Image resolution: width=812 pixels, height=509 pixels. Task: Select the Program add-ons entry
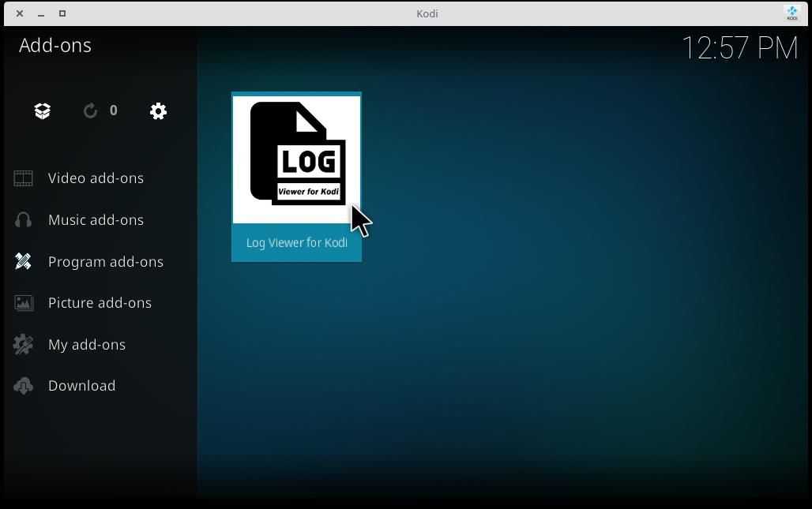point(106,261)
